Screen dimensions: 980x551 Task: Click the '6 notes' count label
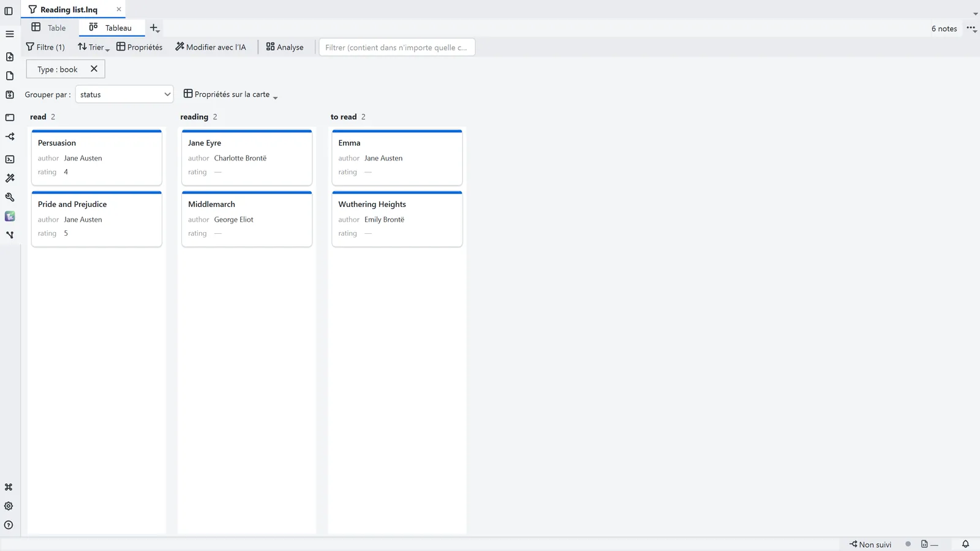coord(944,29)
